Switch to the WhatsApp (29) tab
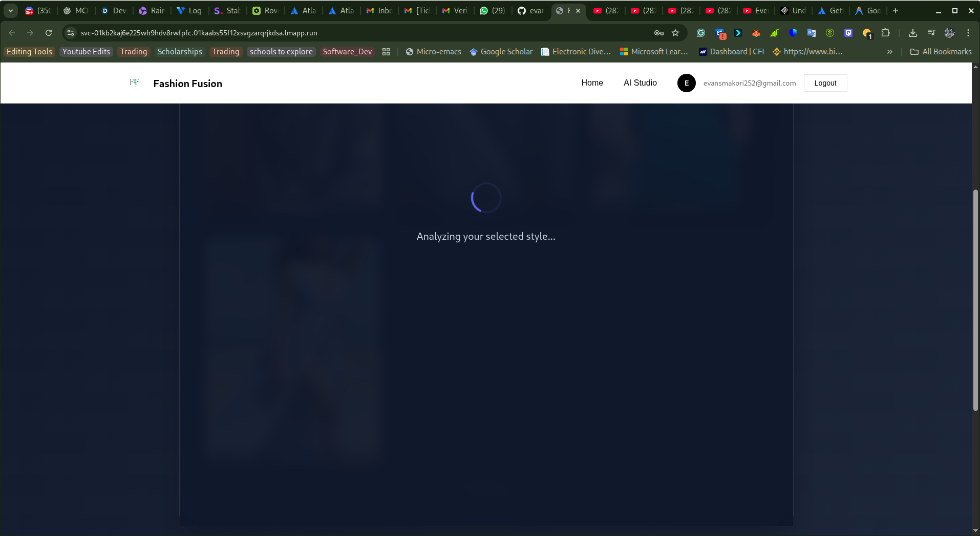This screenshot has width=980, height=536. coord(493,11)
